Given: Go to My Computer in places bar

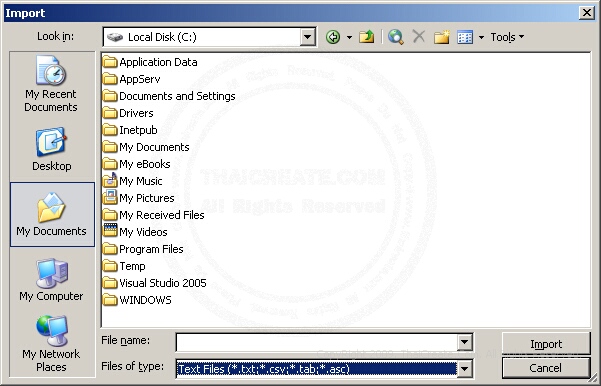Looking at the screenshot, I should click(x=51, y=280).
